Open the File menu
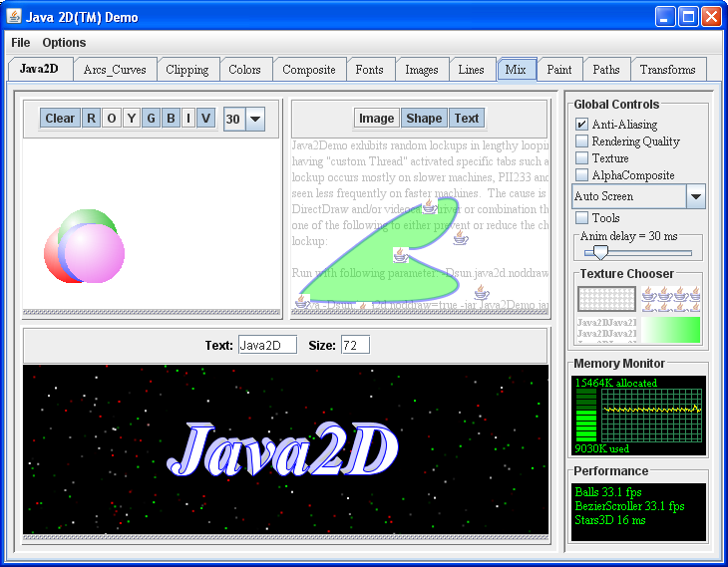728x567 pixels. (20, 43)
